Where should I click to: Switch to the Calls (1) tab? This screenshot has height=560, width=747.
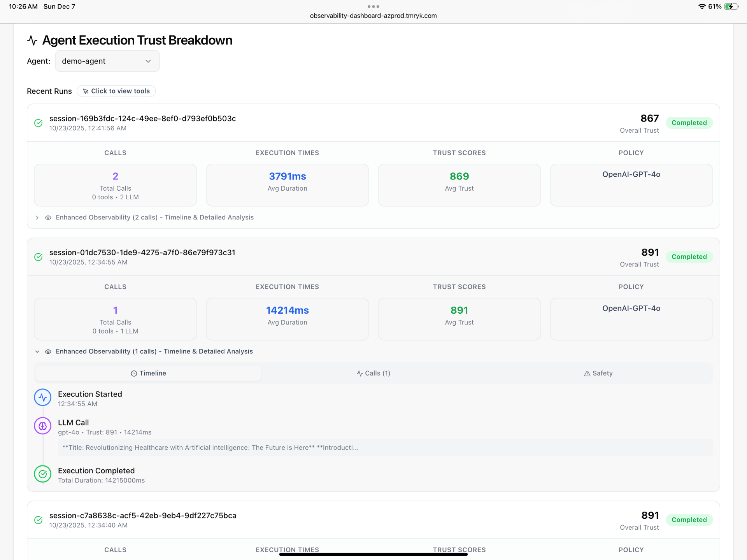373,373
